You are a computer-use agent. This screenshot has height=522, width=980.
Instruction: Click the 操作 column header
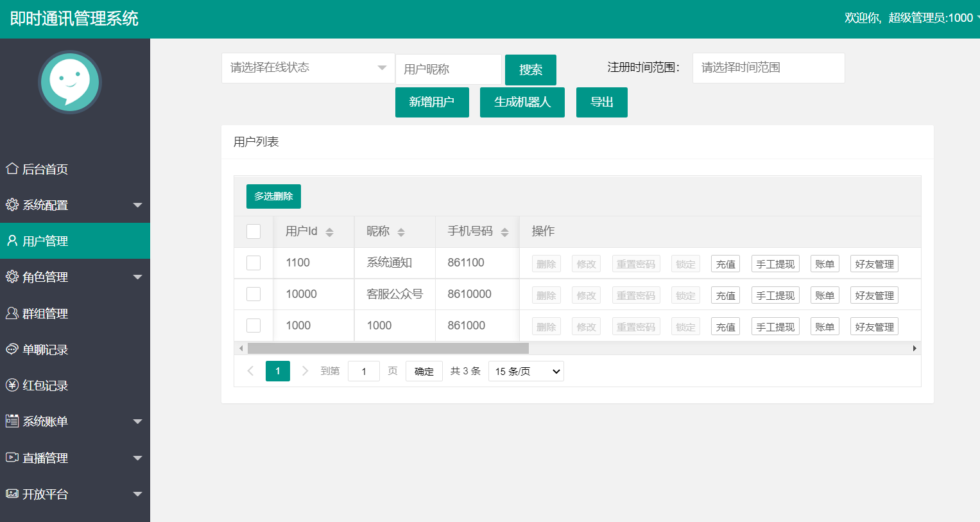(x=720, y=231)
